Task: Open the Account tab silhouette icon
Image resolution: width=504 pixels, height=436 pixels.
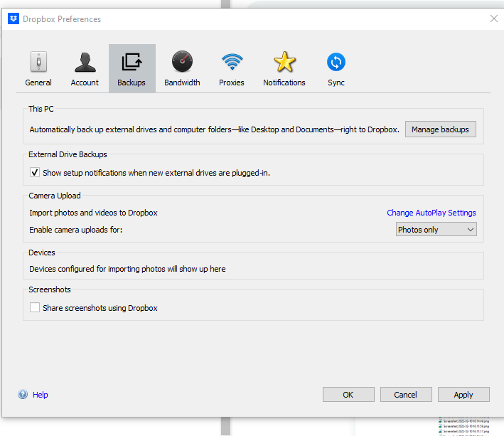Action: [x=85, y=62]
